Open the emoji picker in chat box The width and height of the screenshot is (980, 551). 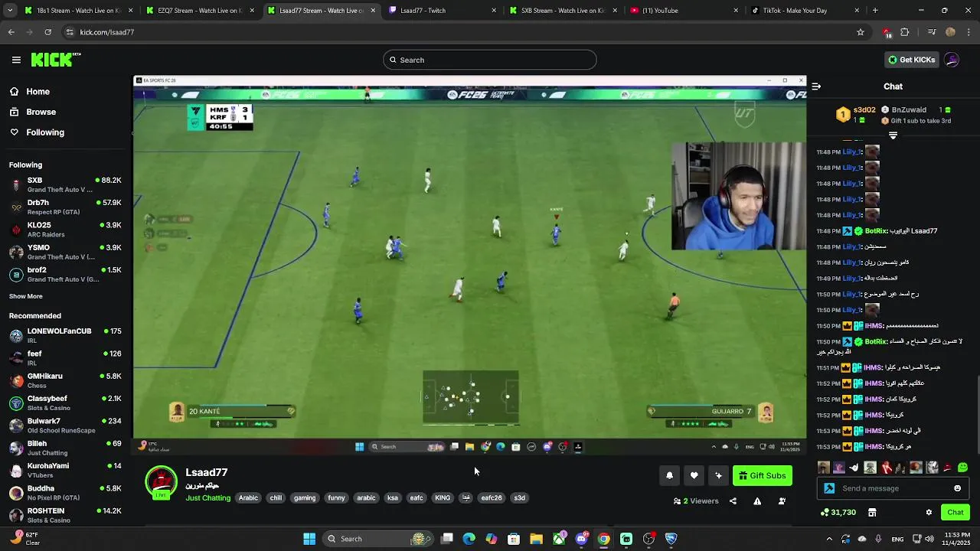(x=957, y=488)
